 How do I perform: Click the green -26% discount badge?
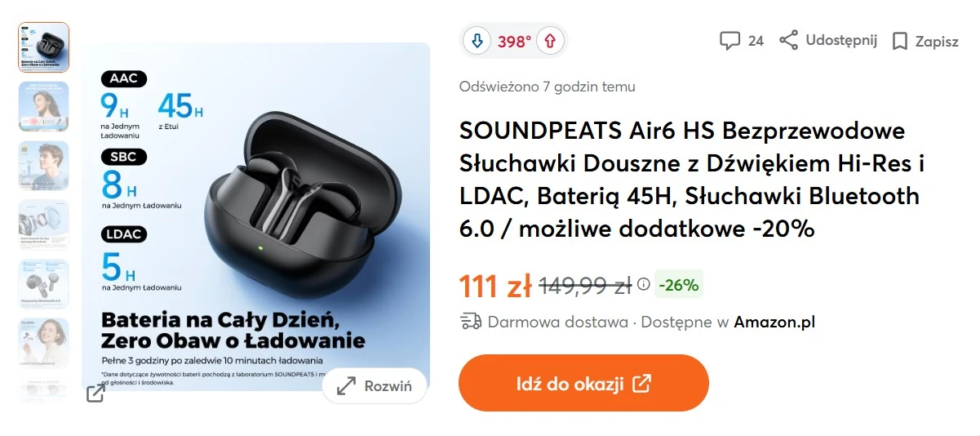click(x=679, y=285)
